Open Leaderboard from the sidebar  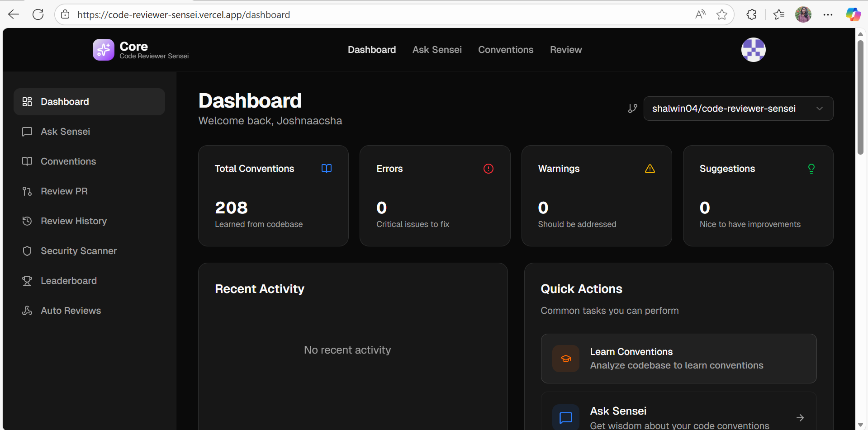point(90,281)
